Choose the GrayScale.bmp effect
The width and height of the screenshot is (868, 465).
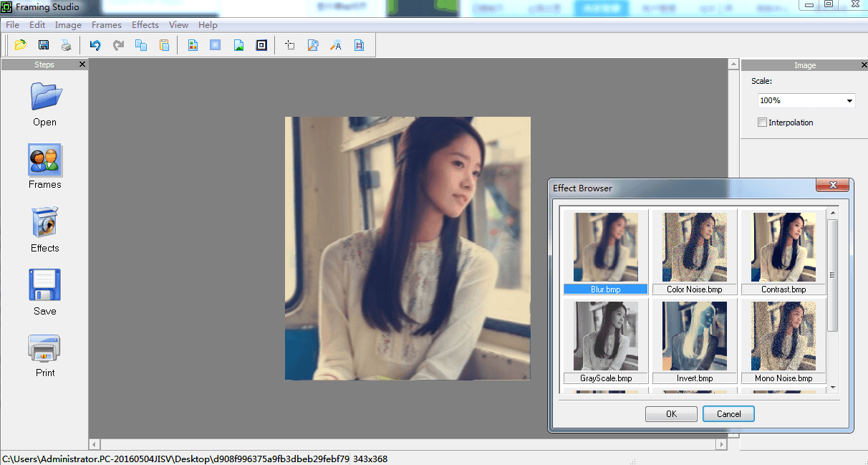(x=605, y=335)
